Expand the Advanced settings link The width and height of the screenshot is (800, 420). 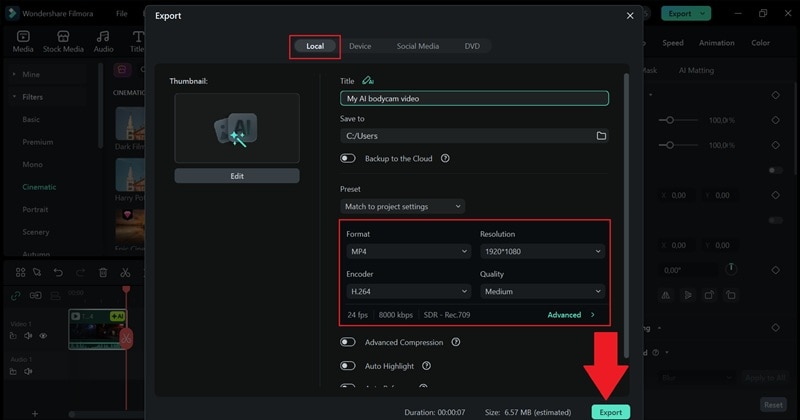[x=571, y=314]
